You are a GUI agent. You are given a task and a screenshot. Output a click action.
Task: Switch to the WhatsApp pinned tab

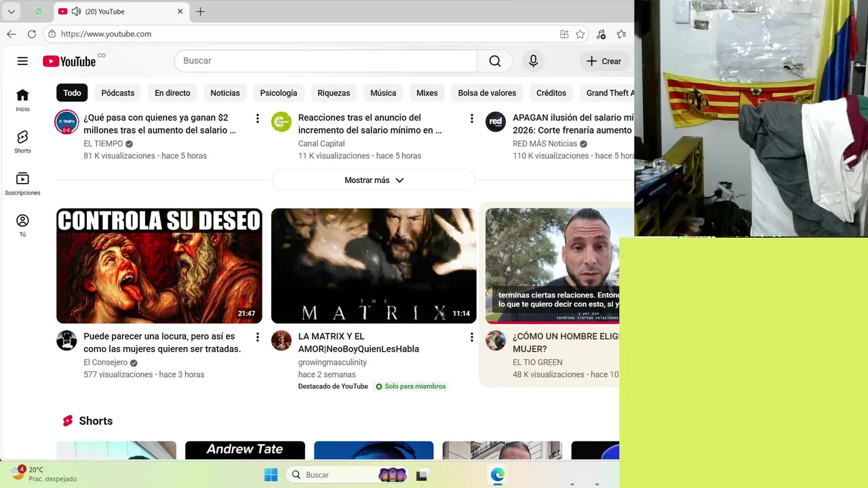pos(38,12)
